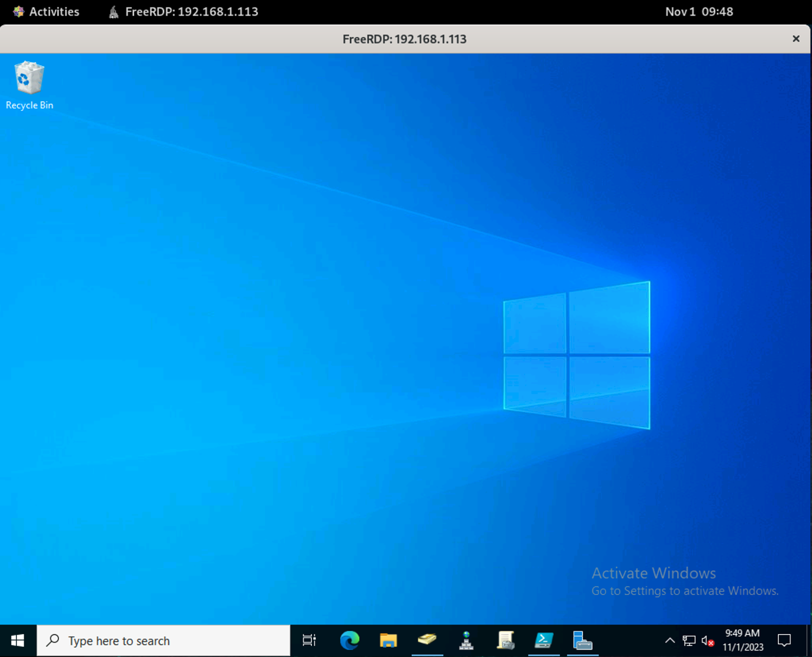The height and width of the screenshot is (657, 812).
Task: Expand the system tray icons
Action: click(x=670, y=640)
